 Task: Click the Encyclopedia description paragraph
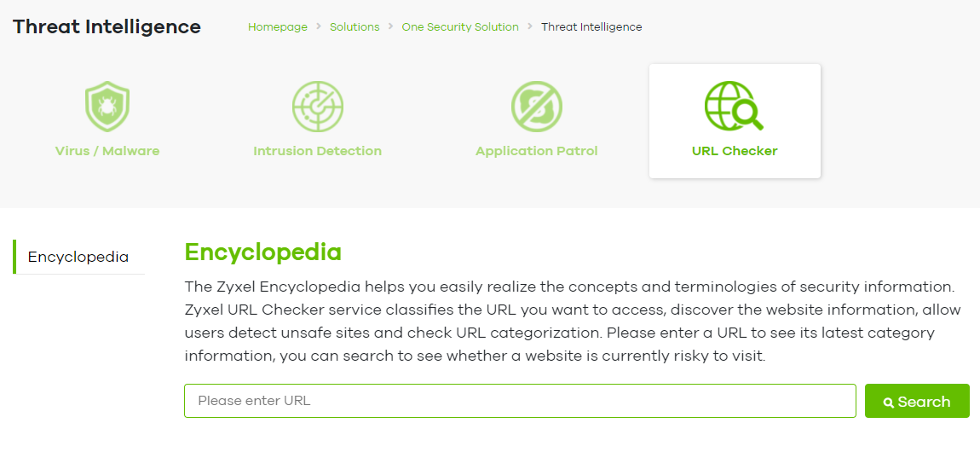(x=568, y=321)
